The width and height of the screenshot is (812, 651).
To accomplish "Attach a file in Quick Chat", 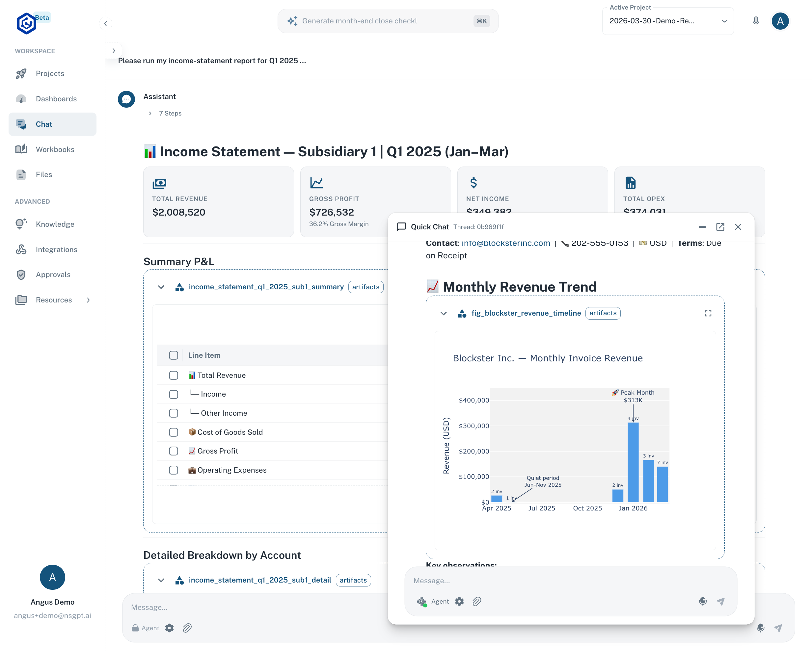I will point(477,601).
